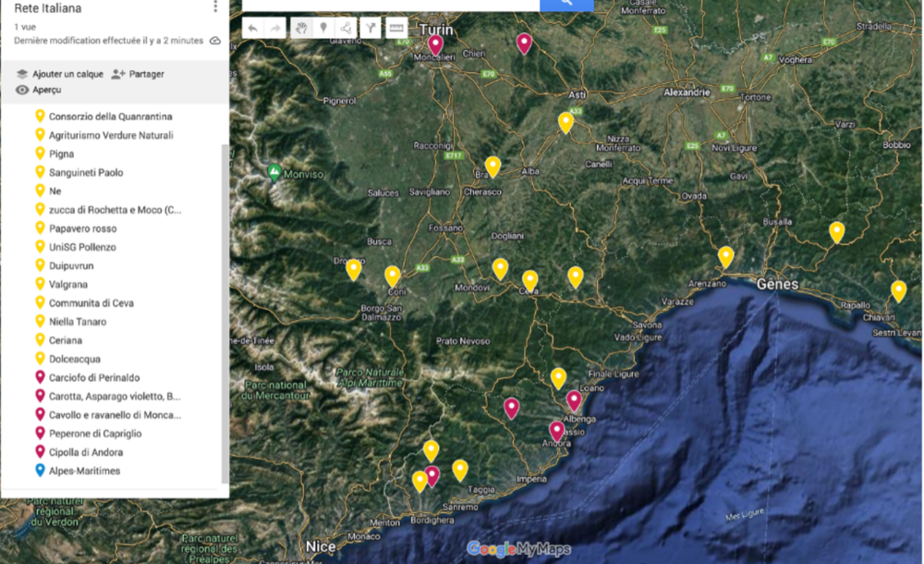Image resolution: width=924 pixels, height=564 pixels.
Task: Click the Gênes city label on map
Action: pyautogui.click(x=777, y=285)
